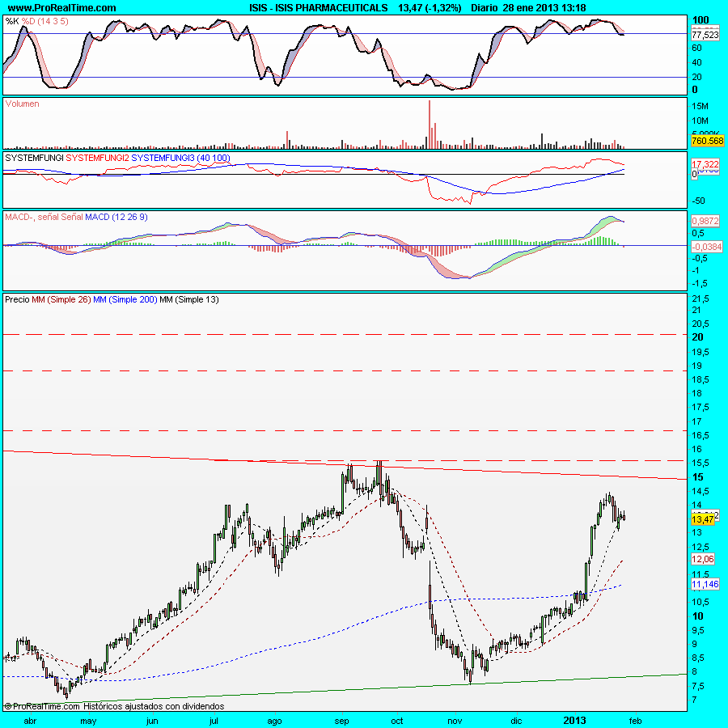Image resolution: width=728 pixels, height=728 pixels.
Task: Click the MM (Simple 200) moving average label
Action: click(x=125, y=299)
